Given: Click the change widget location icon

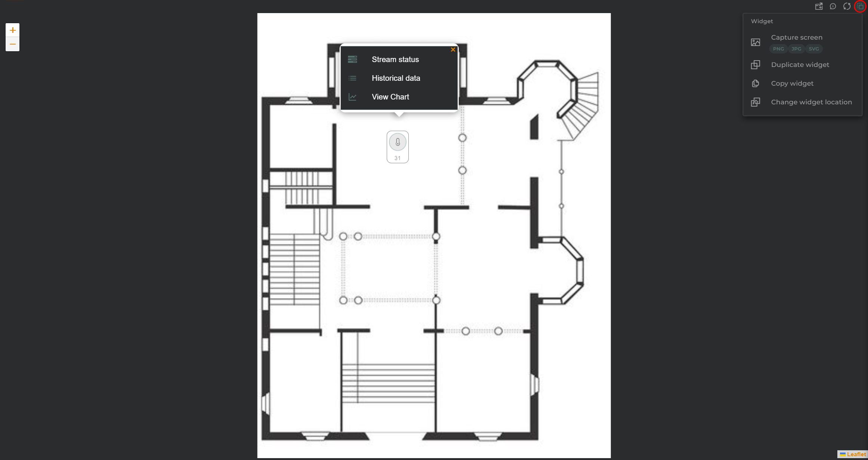Looking at the screenshot, I should click(756, 102).
